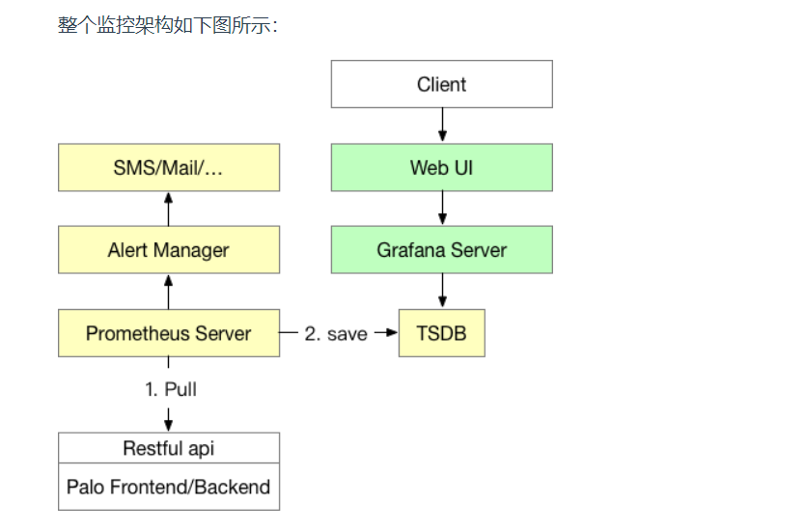Select the Alert Manager box

169,249
